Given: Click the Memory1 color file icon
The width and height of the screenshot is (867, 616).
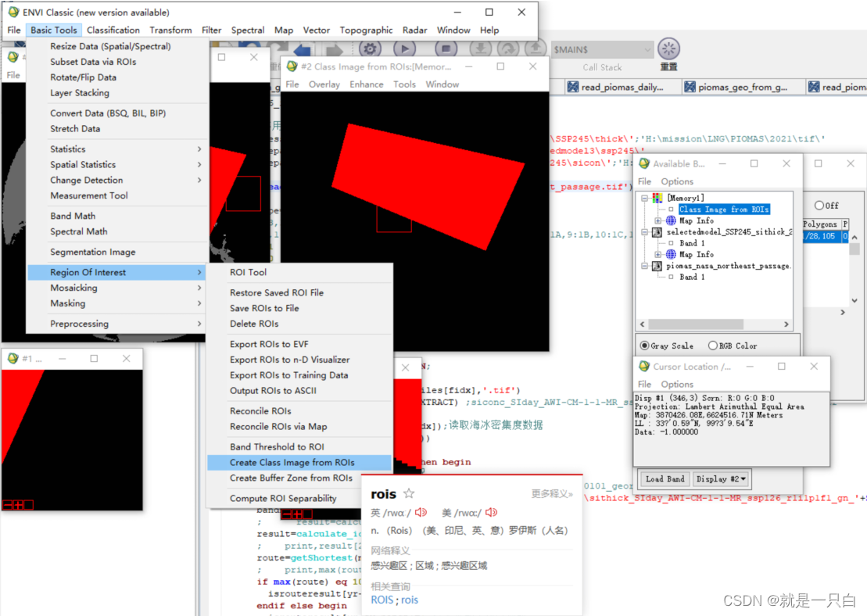Looking at the screenshot, I should pos(657,198).
